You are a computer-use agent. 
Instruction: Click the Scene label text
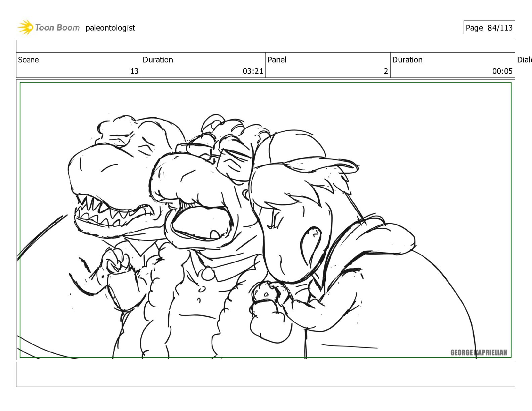28,60
